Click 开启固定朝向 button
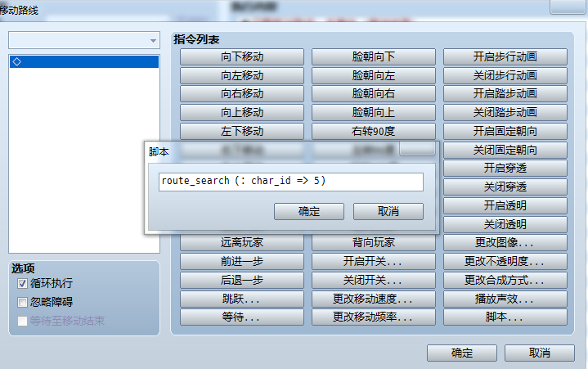The height and width of the screenshot is (369, 588). (505, 132)
